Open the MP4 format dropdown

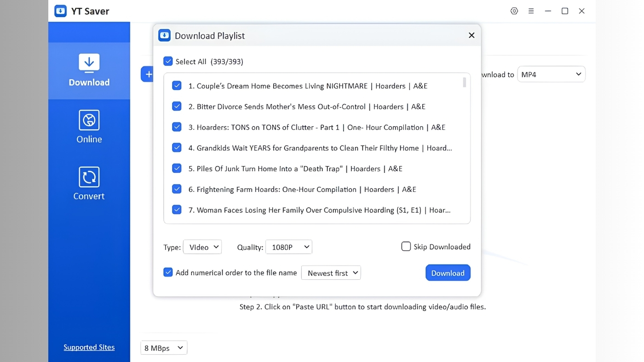[x=551, y=74]
